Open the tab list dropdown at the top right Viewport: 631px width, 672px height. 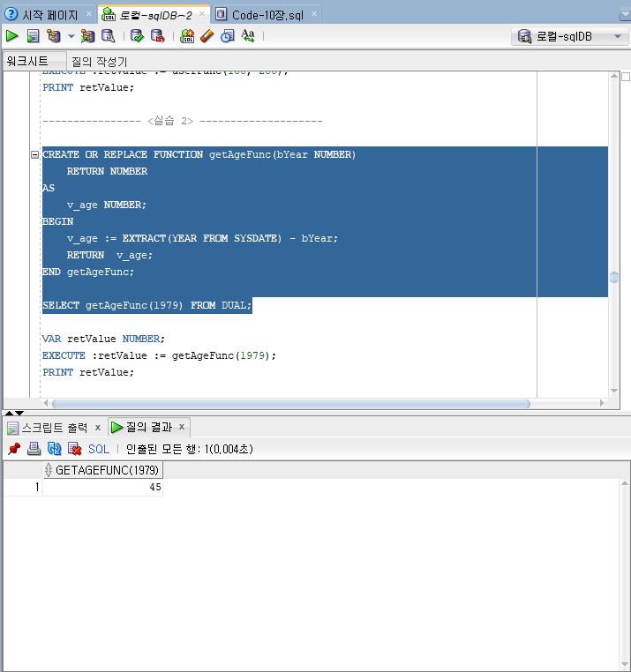[625, 15]
